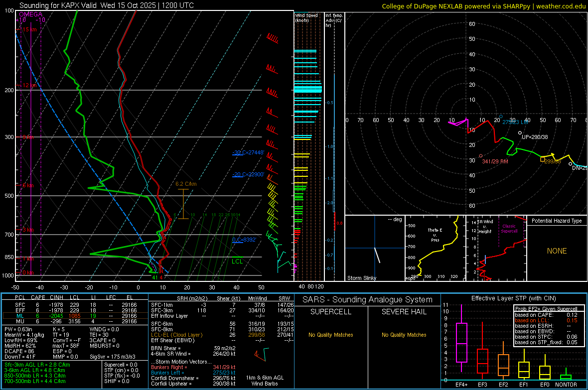The width and height of the screenshot is (588, 390).
Task: Click the 'Classic Supercell' label
Action: 509,229
